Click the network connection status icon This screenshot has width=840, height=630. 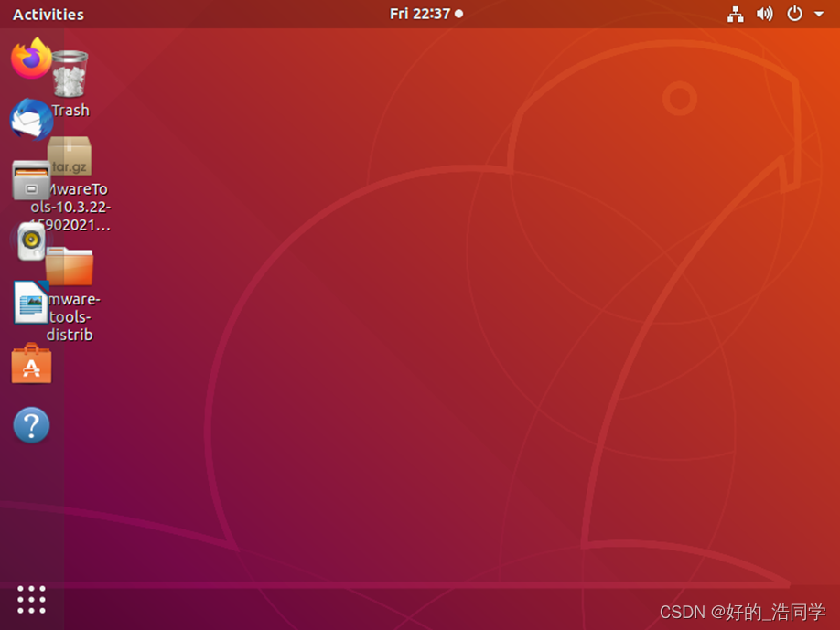[735, 14]
